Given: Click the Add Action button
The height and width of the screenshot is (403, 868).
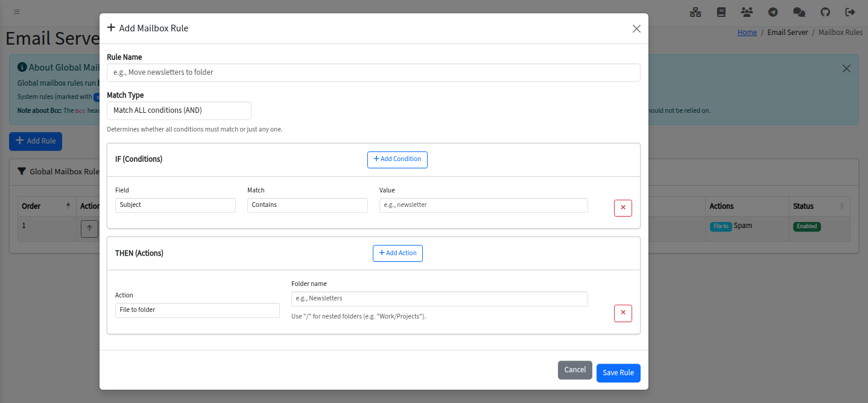Looking at the screenshot, I should 398,253.
